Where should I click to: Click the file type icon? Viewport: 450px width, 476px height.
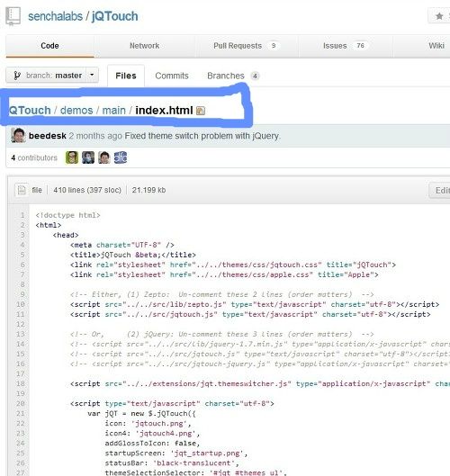pos(22,190)
